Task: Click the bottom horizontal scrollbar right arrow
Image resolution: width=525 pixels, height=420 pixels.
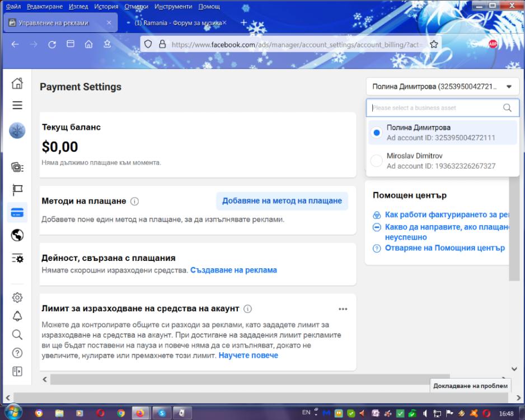Action: 518,398
